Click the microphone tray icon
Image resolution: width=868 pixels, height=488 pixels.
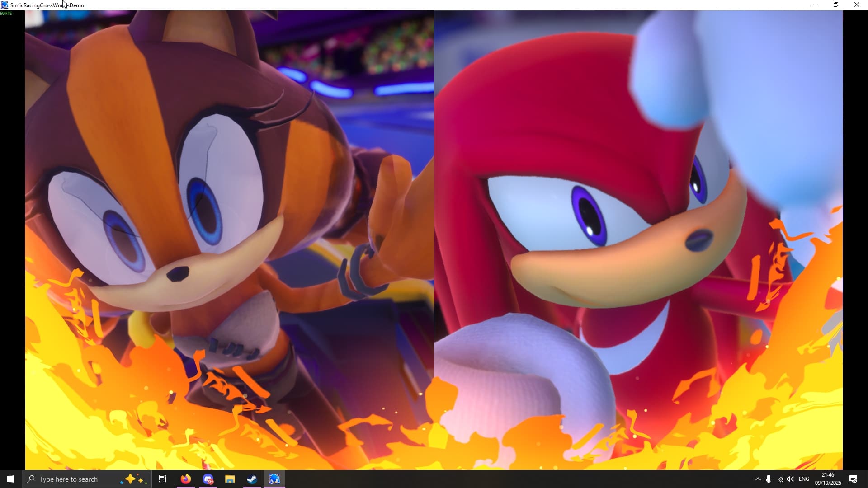pos(769,479)
